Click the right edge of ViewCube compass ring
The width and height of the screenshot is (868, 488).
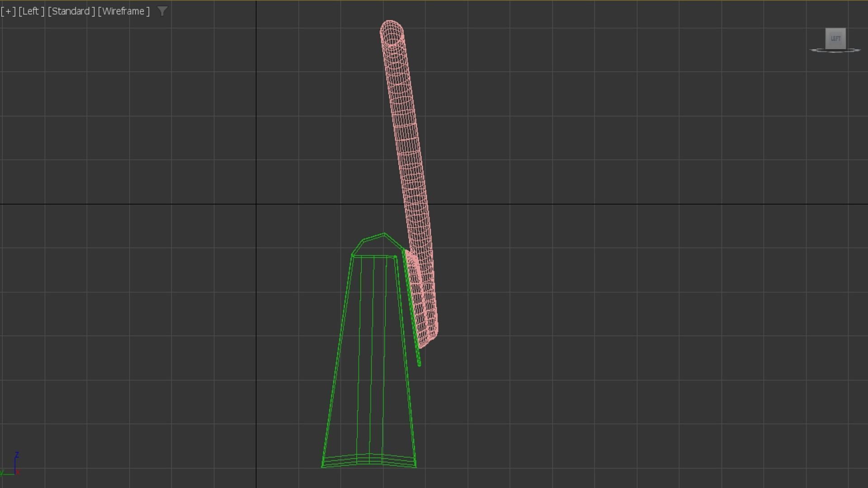tap(858, 50)
